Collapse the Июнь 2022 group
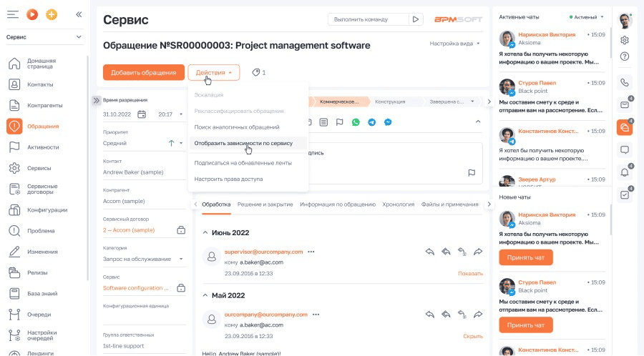 pyautogui.click(x=205, y=232)
